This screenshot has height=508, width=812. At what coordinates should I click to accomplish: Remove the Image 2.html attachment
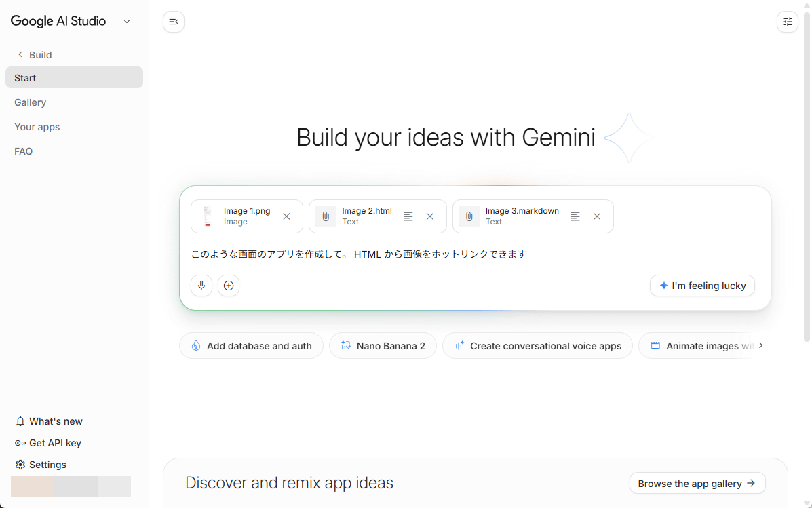point(430,216)
